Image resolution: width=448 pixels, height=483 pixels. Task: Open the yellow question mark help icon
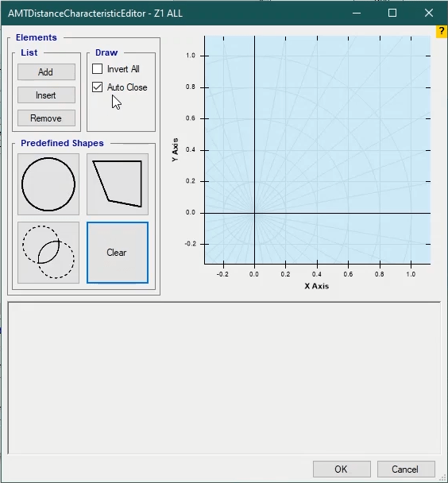[441, 32]
